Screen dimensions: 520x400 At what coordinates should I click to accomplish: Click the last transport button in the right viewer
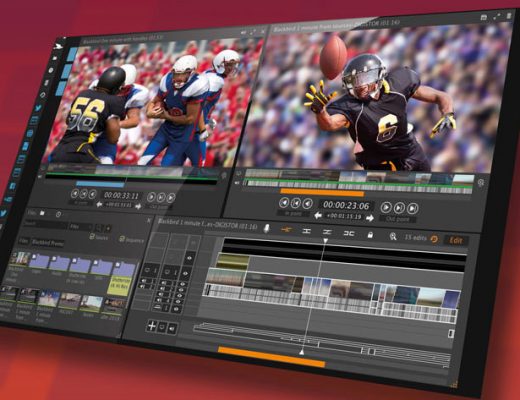point(413,208)
